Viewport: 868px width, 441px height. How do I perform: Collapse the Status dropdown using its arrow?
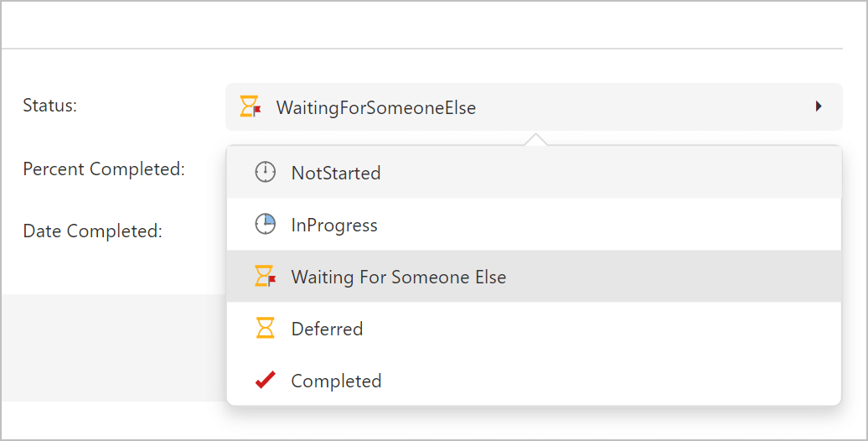[819, 106]
